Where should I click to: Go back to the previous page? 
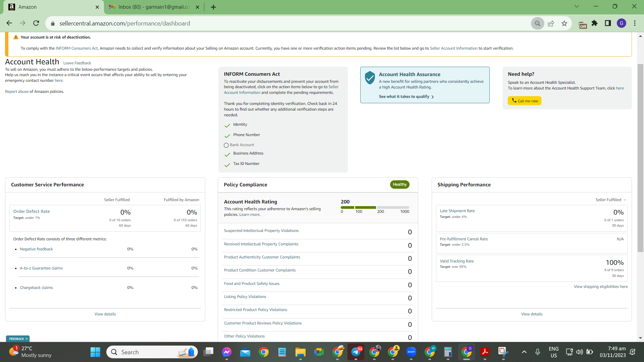click(x=9, y=23)
